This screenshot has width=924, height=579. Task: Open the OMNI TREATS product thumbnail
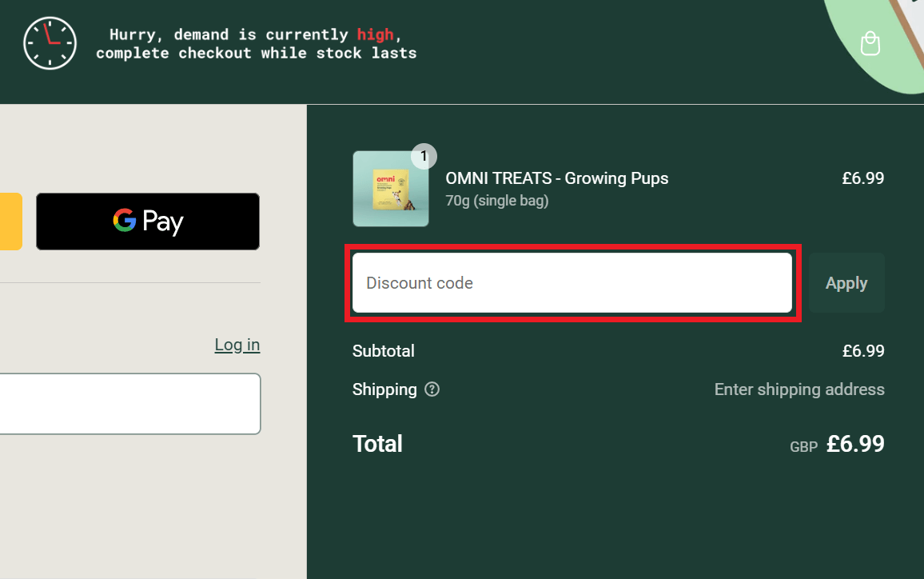click(x=391, y=189)
